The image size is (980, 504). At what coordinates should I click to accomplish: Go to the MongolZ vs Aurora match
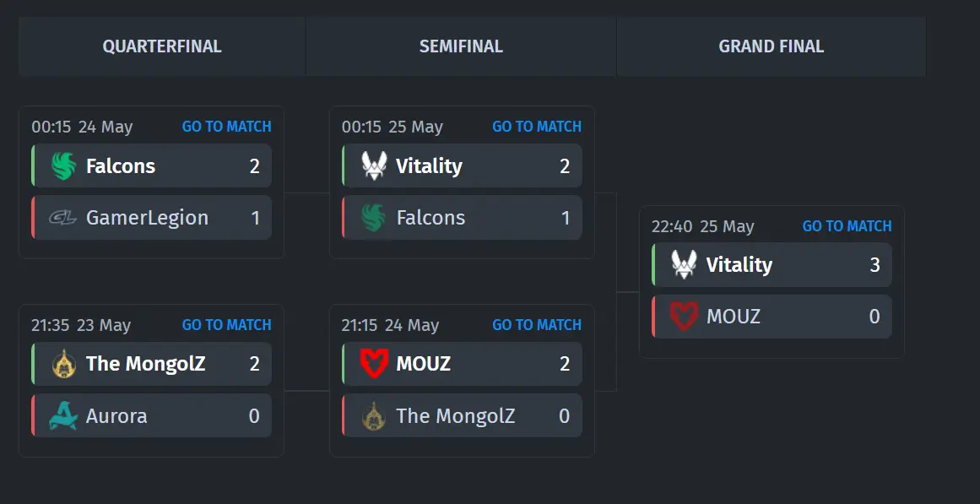(x=227, y=325)
